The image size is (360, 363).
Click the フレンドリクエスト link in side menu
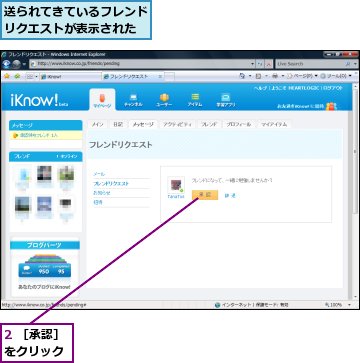point(111,183)
